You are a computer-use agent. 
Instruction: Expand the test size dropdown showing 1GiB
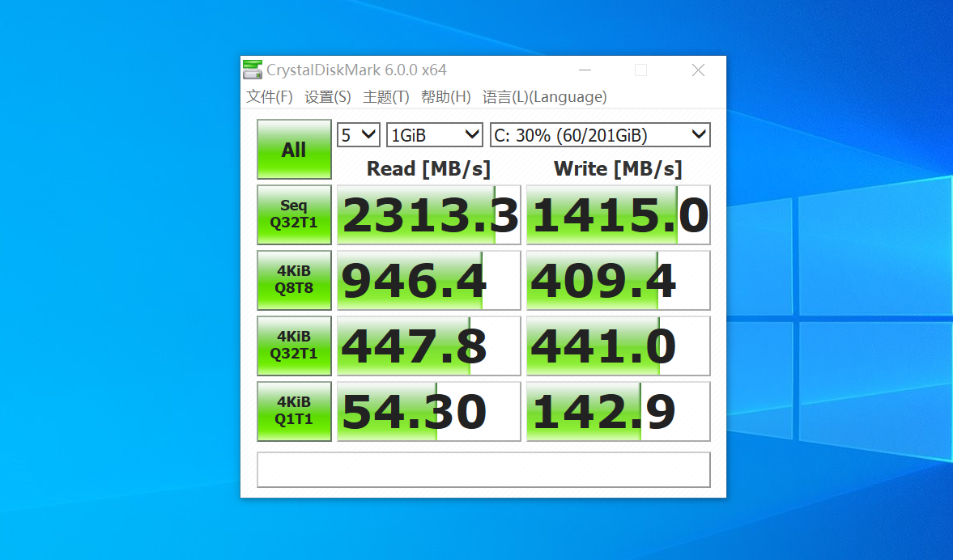click(435, 135)
